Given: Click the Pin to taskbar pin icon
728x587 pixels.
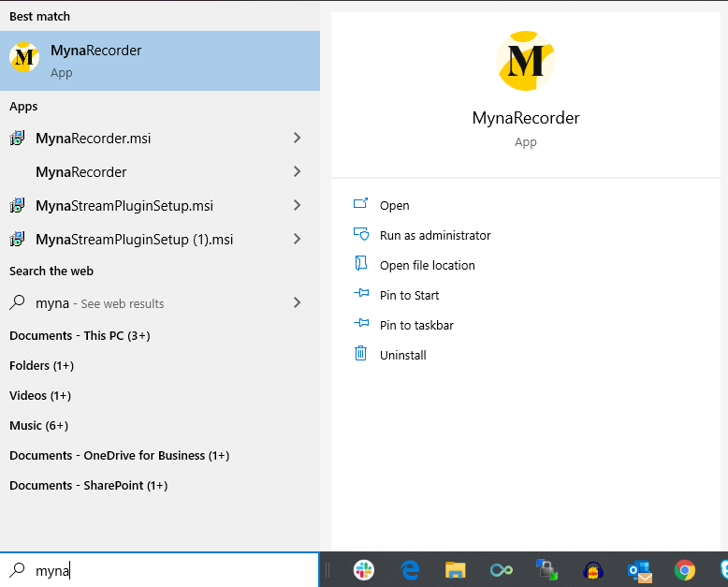Looking at the screenshot, I should [x=361, y=323].
